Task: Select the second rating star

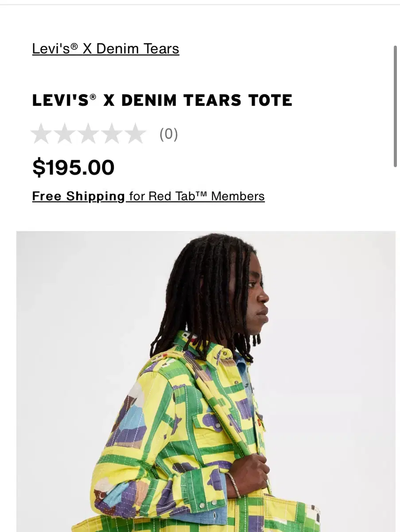Action: pyautogui.click(x=65, y=133)
